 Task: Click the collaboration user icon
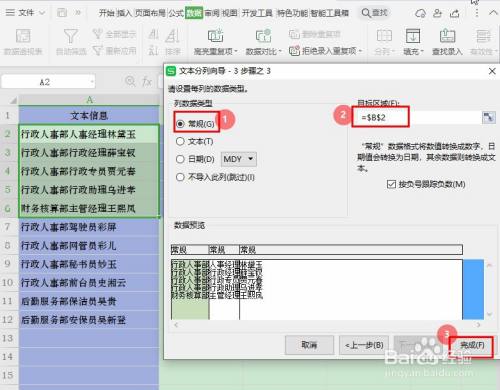point(437,13)
